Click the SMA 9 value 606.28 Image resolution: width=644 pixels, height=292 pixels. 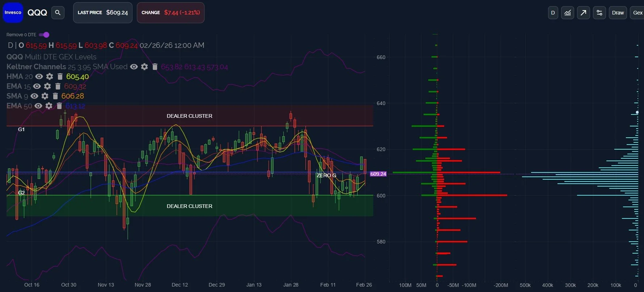click(73, 96)
